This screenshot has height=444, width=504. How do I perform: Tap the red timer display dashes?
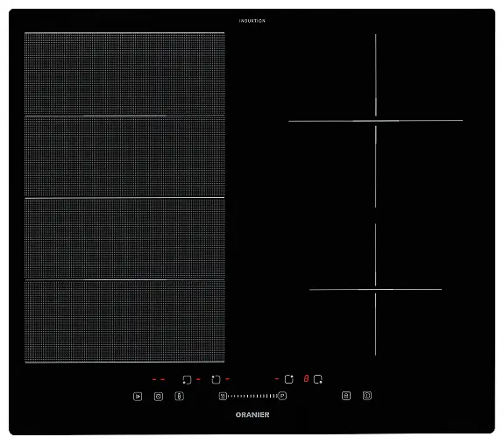159,379
